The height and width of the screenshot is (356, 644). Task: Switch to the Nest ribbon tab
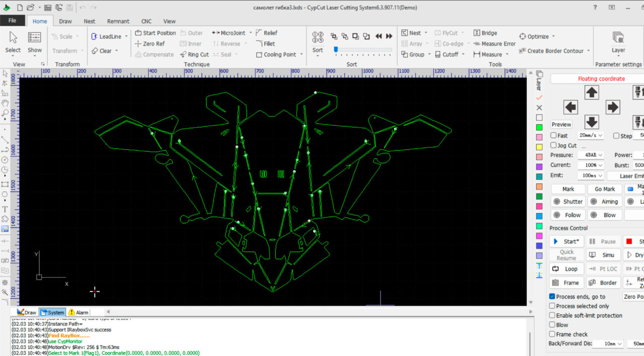(90, 21)
